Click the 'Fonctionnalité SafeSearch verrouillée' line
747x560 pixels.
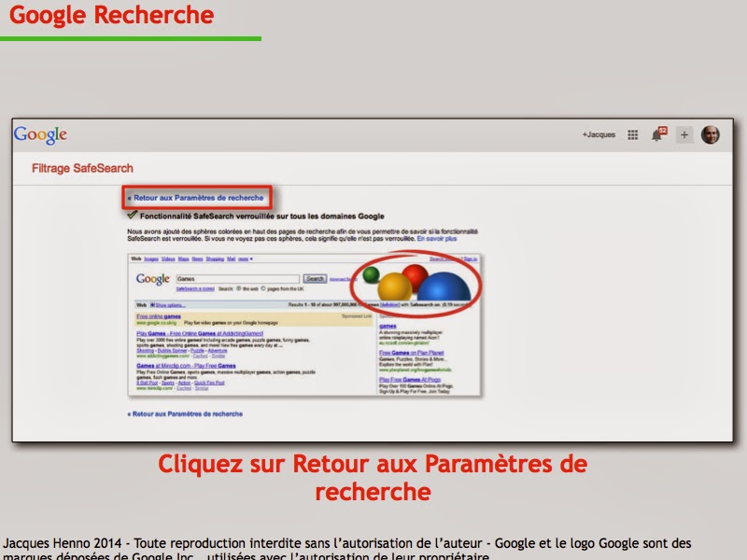tap(256, 217)
